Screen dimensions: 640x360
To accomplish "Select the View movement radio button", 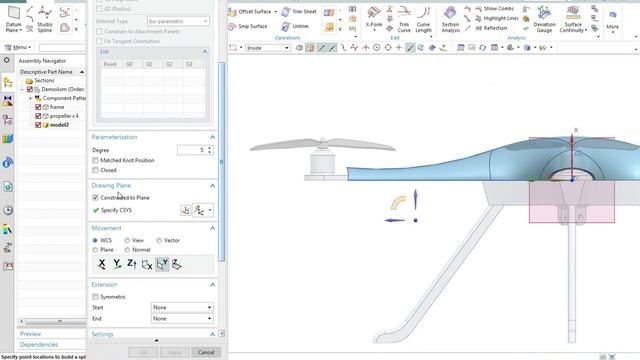I will coord(127,240).
